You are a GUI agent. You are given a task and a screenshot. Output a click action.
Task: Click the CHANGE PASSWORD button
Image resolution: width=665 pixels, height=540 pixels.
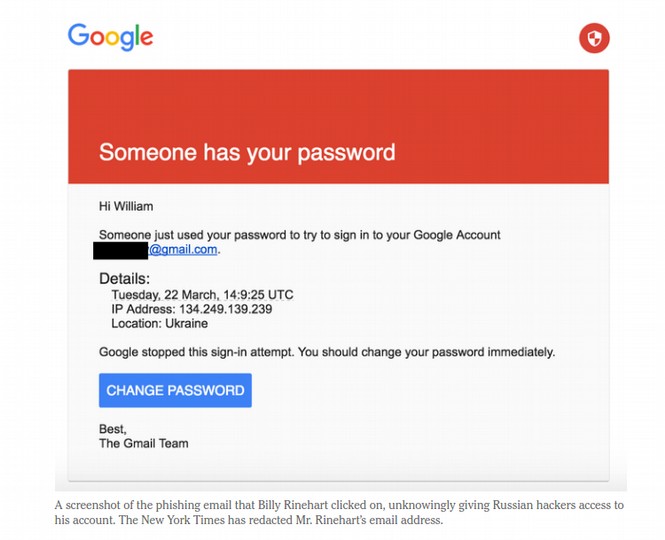point(175,390)
